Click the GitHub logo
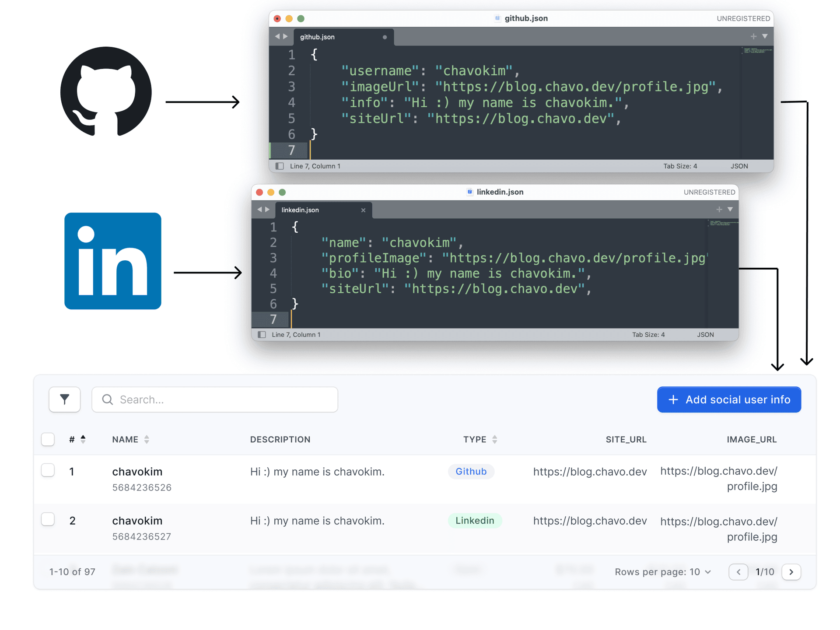Screen dimensions: 840x630 coord(106,91)
